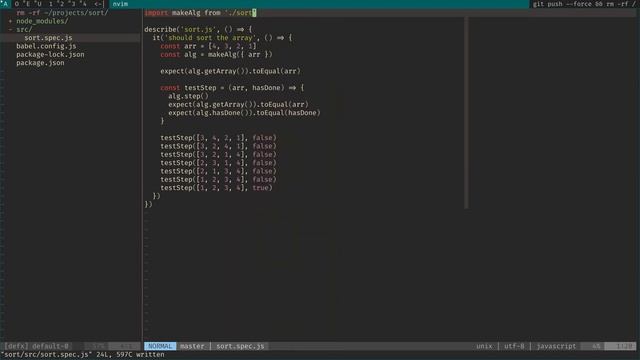The height and width of the screenshot is (360, 640).
Task: Click the [defx] default-0 statusline label
Action: 37,346
